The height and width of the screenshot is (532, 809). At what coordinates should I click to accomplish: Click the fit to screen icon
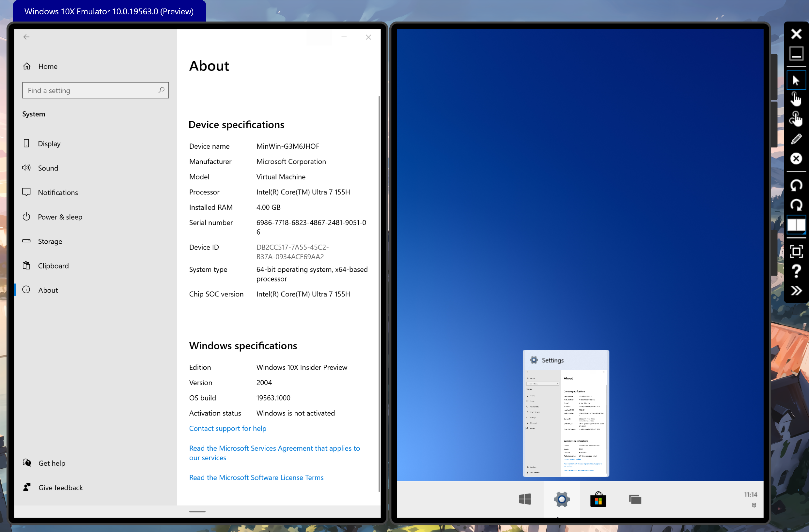(x=796, y=251)
